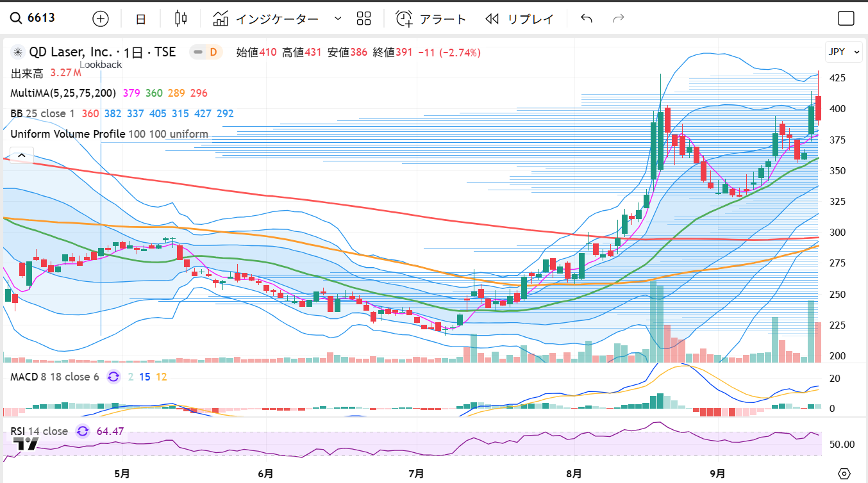The height and width of the screenshot is (483, 868).
Task: Open the candlestick chart type selector
Action: [x=181, y=19]
